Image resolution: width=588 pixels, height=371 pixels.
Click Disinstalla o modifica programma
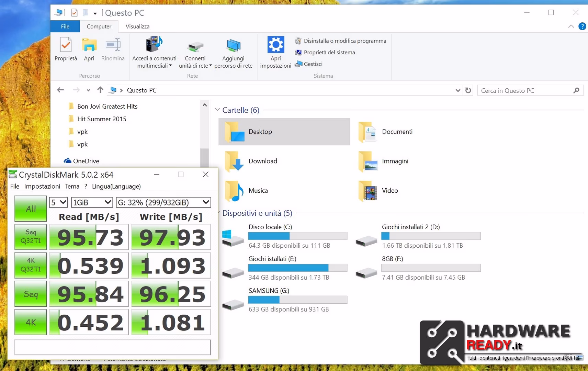[x=340, y=41]
